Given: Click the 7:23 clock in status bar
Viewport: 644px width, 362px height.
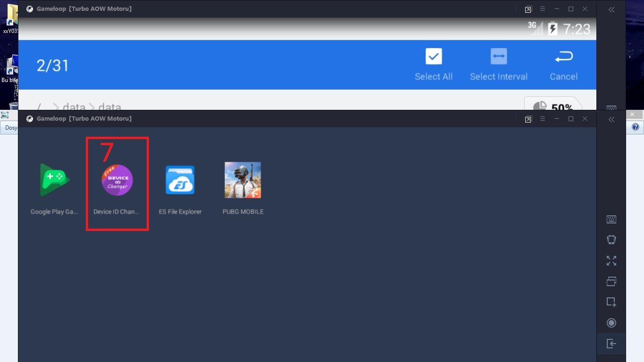Looking at the screenshot, I should point(577,29).
